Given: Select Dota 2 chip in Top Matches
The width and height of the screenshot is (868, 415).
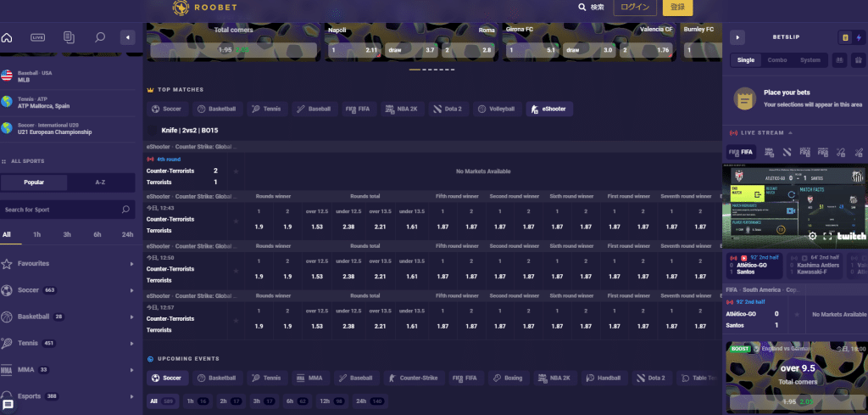Looking at the screenshot, I should tap(448, 109).
